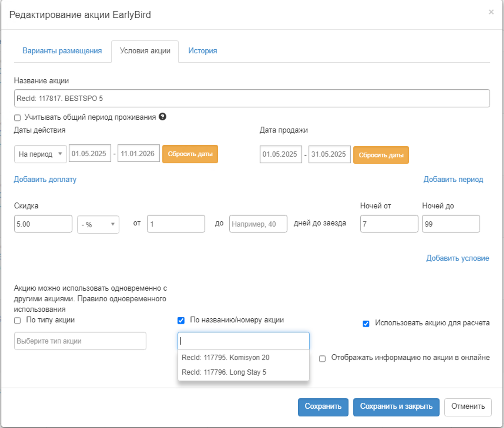
Task: Enable Учитывать общий период проживания checkbox
Action: [18, 118]
